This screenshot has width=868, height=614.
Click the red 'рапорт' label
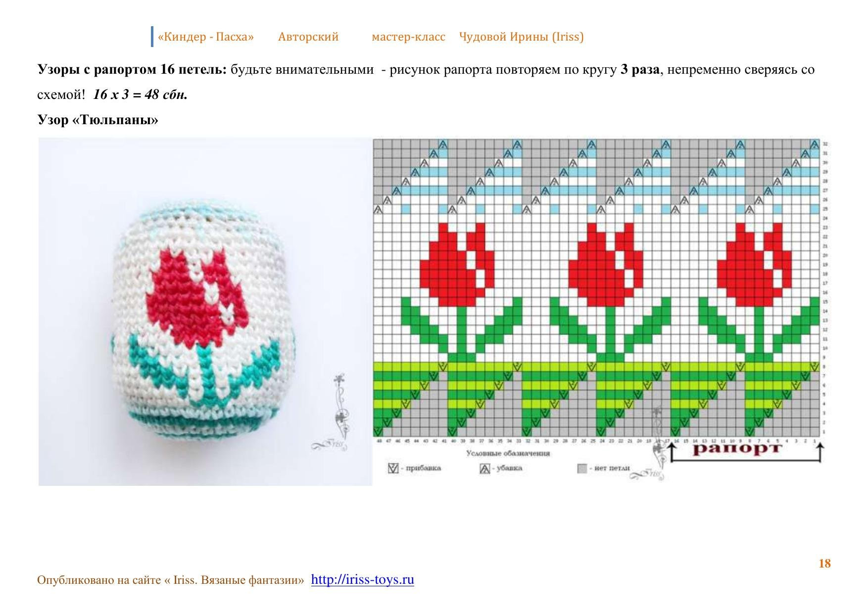tap(737, 449)
